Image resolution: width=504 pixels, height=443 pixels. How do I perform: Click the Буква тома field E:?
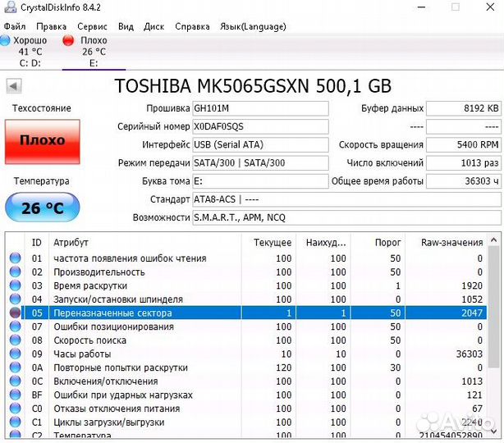[x=260, y=181]
